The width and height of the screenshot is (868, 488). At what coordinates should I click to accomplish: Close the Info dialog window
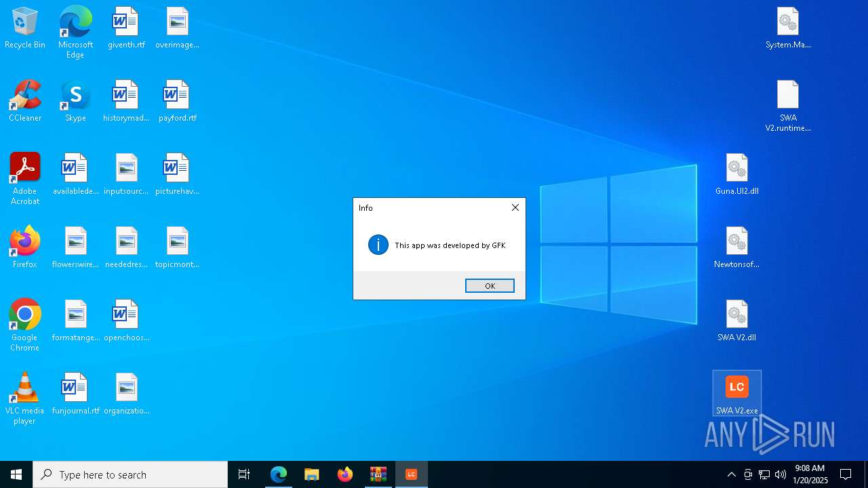tap(515, 207)
